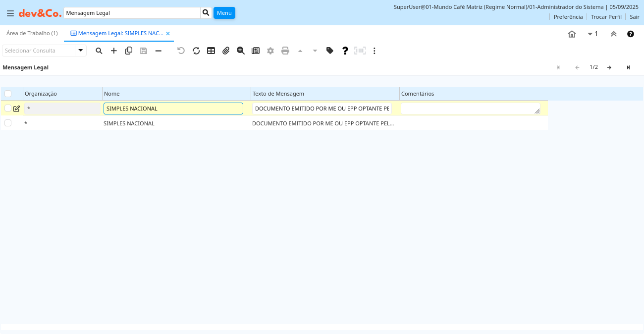This screenshot has height=334, width=644.
Task: Click the Zoom Across magnifier icon
Action: tap(241, 51)
